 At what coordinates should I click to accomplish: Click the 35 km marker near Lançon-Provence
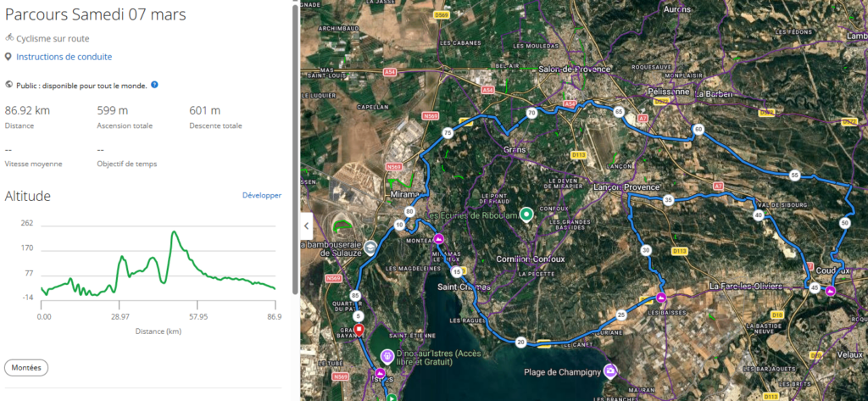(x=668, y=200)
